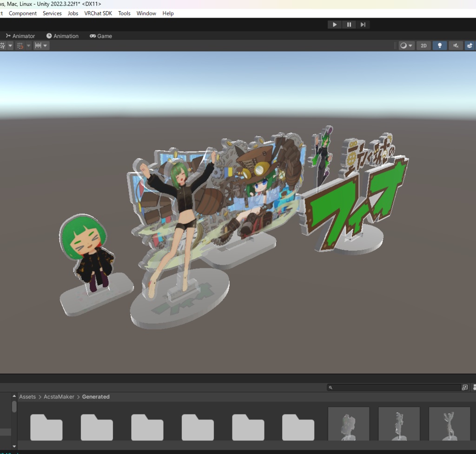476x454 pixels.
Task: Click the snap increment ruler icon
Action: point(38,46)
